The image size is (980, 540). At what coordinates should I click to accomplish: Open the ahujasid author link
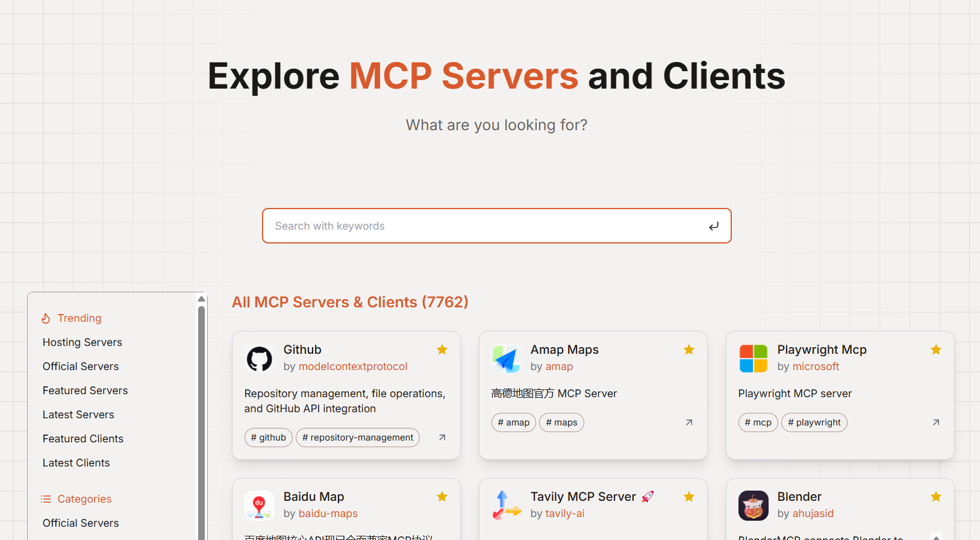[813, 513]
